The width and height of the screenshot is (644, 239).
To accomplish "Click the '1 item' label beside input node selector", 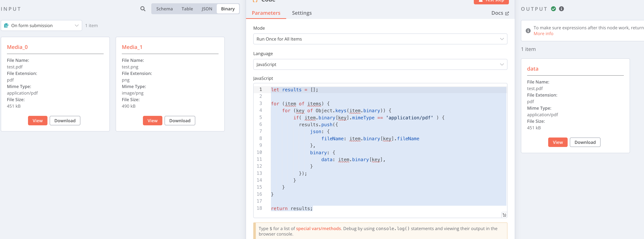I will (91, 25).
